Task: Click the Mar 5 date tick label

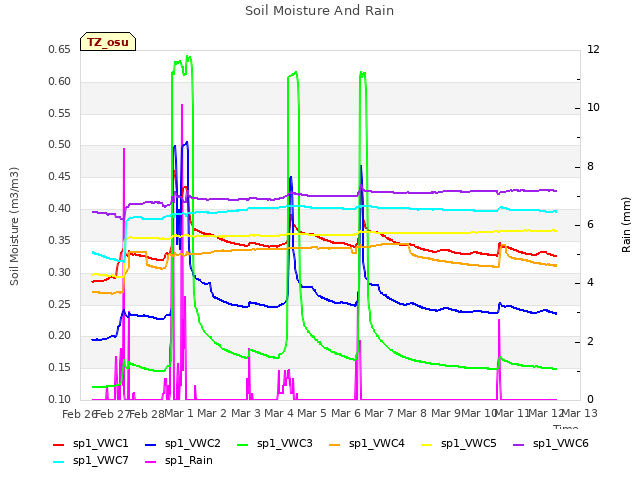Action: point(312,413)
